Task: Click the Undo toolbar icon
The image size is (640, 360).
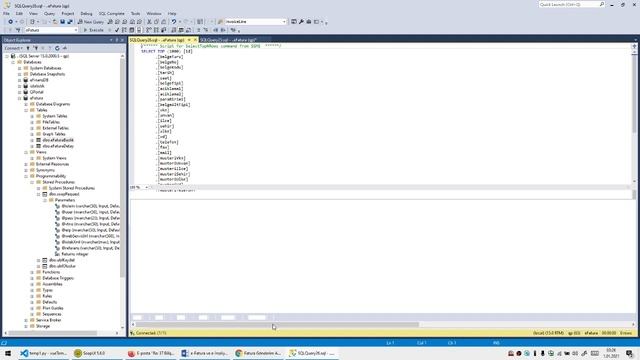Action: point(173,22)
